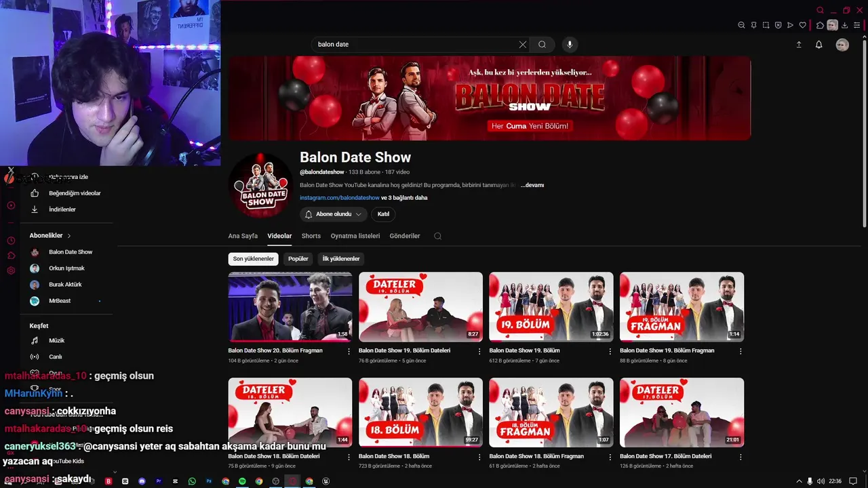The image size is (868, 488).
Task: Click the ad-blocker shield icon
Action: [778, 25]
